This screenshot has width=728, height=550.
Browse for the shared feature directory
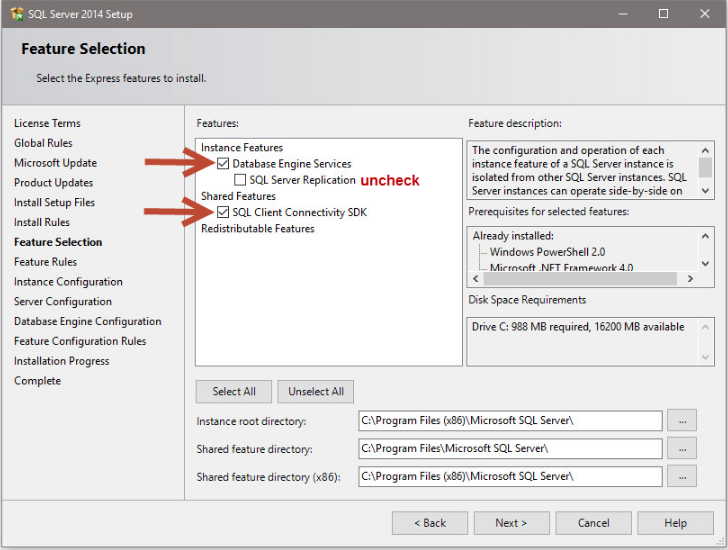681,448
